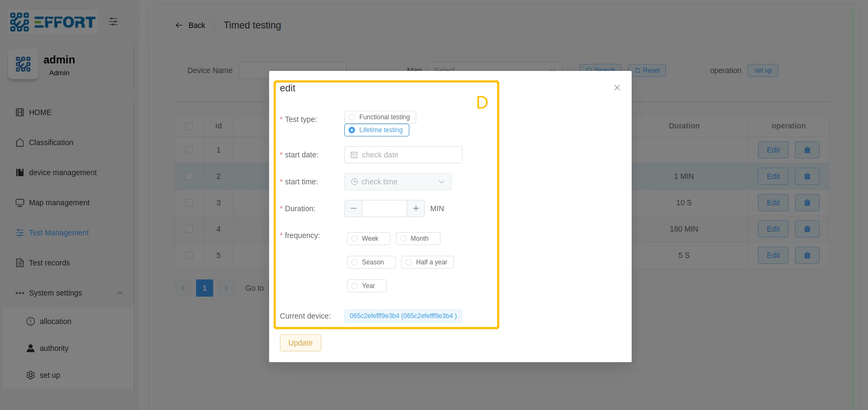Click the admin avatar logo icon
This screenshot has height=410, width=868.
click(x=23, y=64)
